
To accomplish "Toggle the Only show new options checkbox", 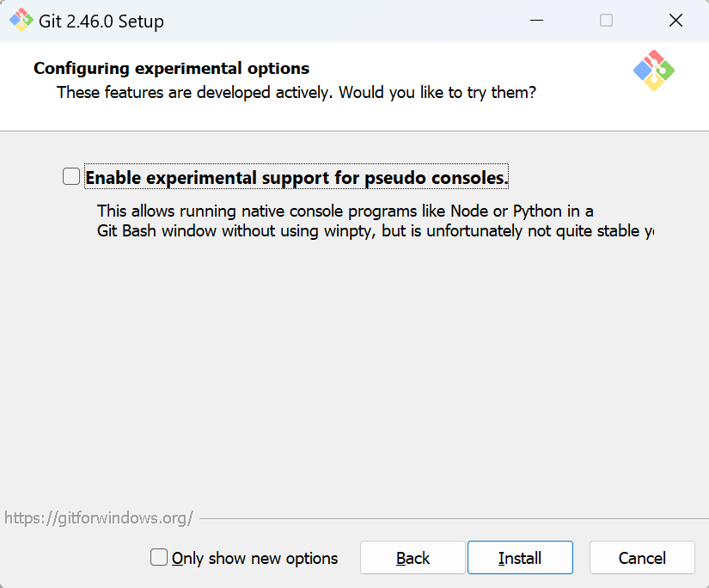I will pos(159,557).
